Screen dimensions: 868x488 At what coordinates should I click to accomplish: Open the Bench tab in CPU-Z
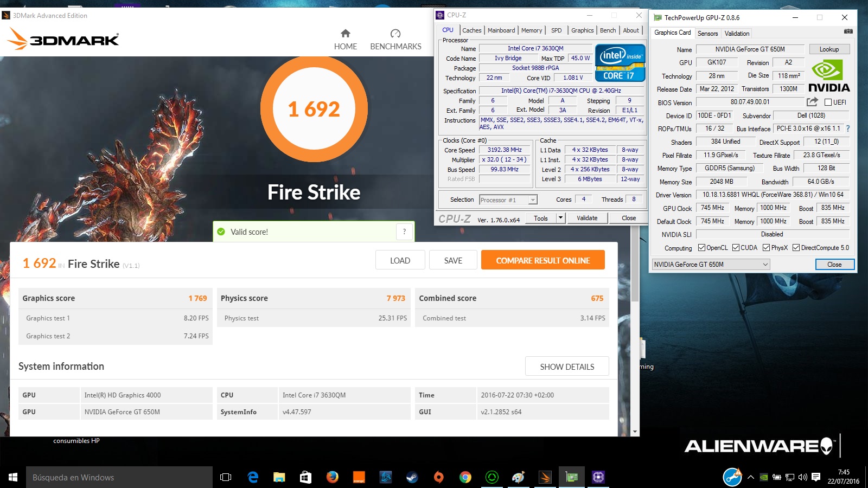click(608, 30)
